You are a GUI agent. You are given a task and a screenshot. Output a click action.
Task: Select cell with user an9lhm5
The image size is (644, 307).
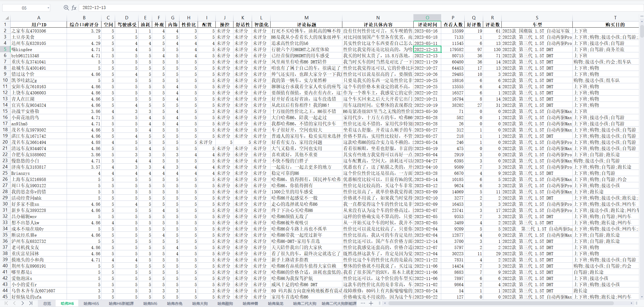(x=39, y=124)
